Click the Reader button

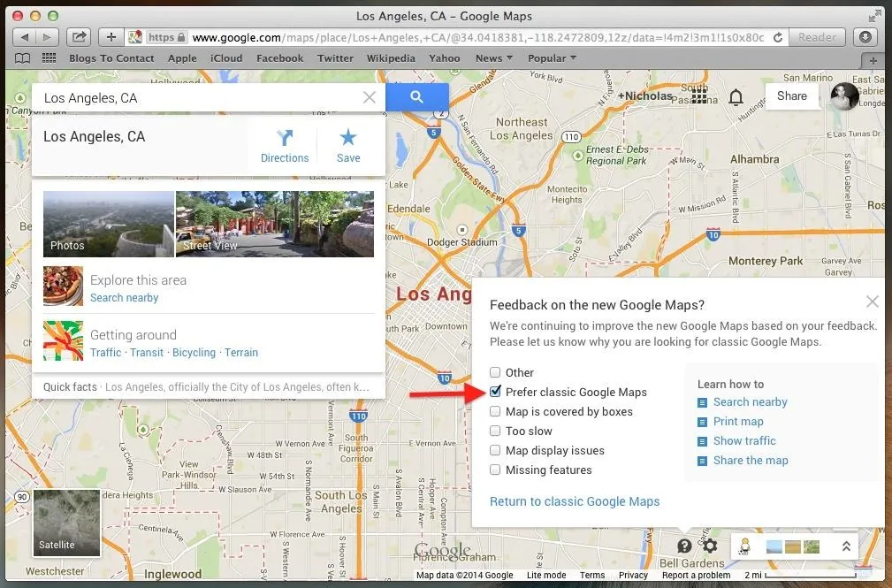pos(817,37)
